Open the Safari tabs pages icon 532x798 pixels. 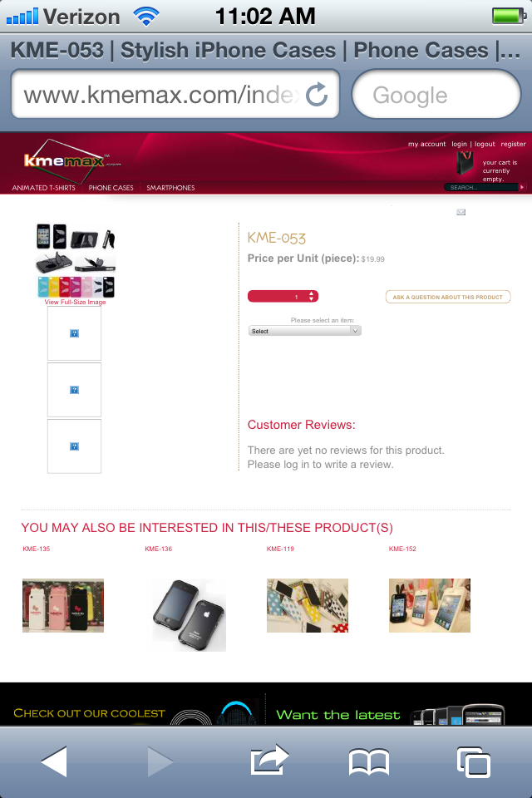(x=474, y=762)
